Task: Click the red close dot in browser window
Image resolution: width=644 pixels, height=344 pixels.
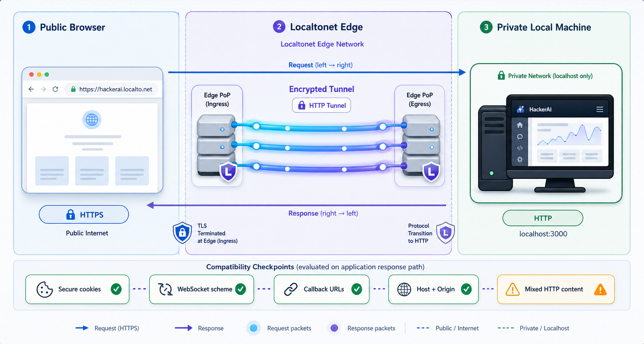Action: point(32,74)
